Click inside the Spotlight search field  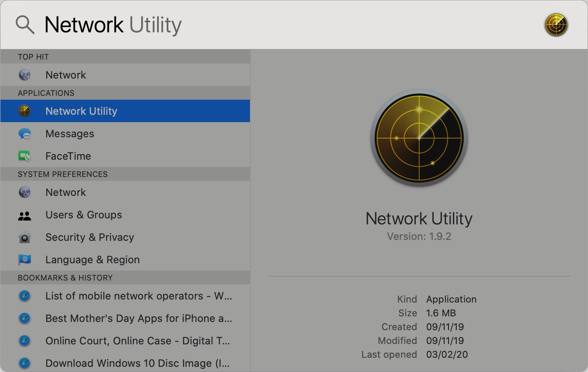click(259, 24)
